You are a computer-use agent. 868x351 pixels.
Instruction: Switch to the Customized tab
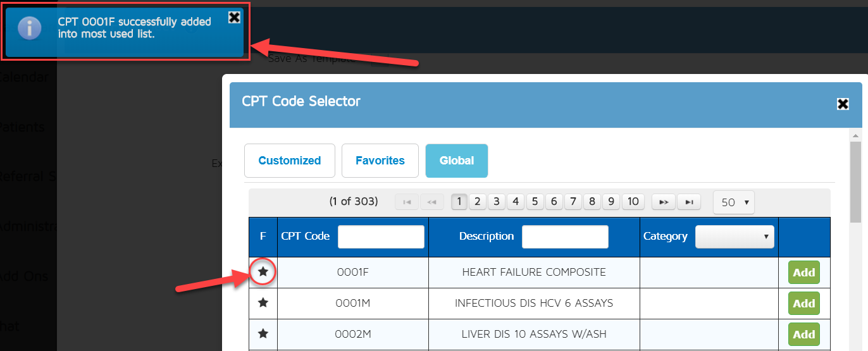pos(289,161)
